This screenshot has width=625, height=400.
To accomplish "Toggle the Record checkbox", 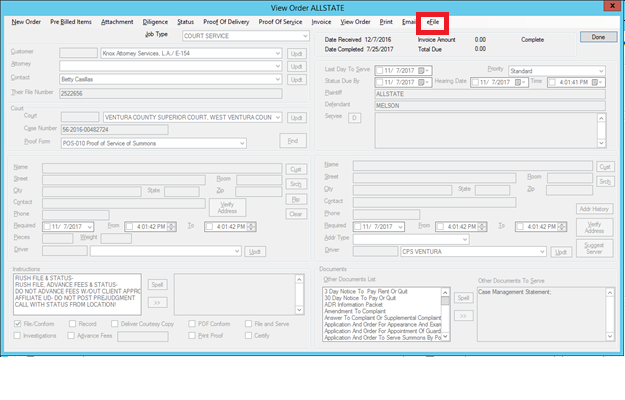I will [72, 324].
